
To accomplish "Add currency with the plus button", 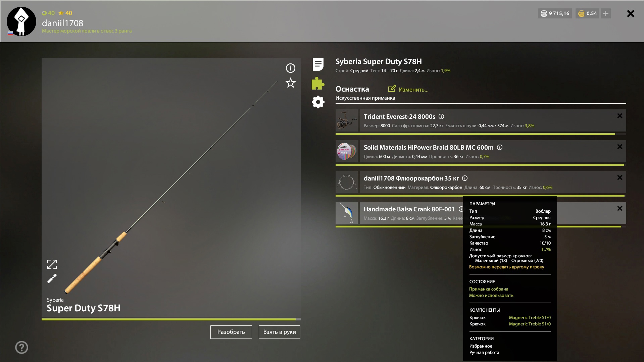I will coord(605,13).
